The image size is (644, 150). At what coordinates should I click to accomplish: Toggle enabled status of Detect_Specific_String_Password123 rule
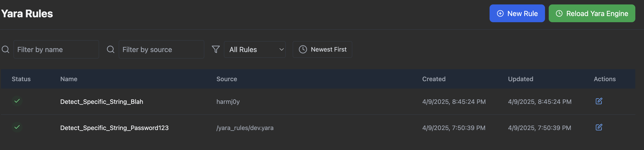tap(17, 127)
